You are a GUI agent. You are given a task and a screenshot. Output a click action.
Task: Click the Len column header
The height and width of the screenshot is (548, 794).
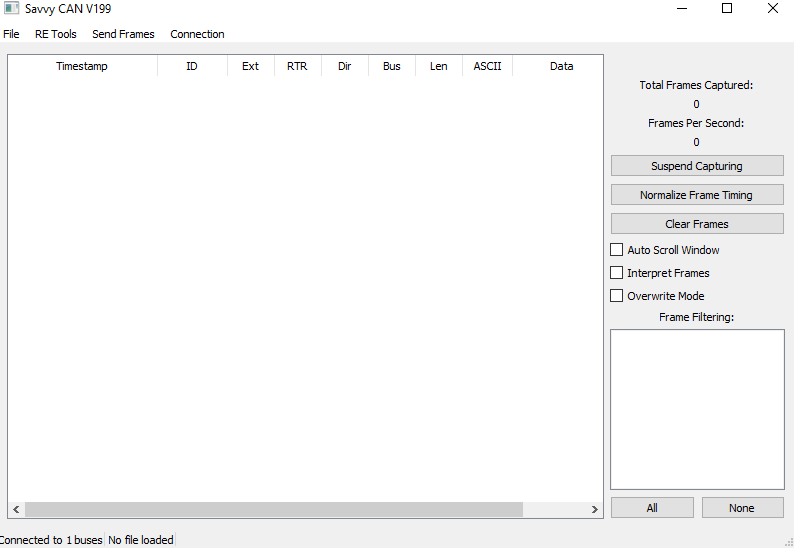pos(439,66)
